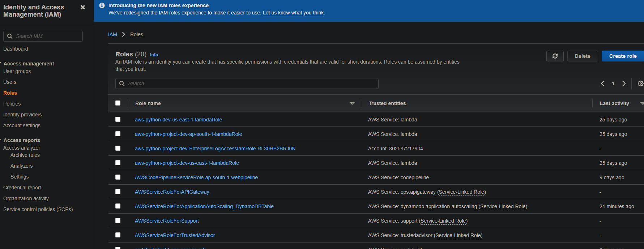Select the checkbox for aws-python-dev-us-east-1-lambdaRole

(118, 119)
